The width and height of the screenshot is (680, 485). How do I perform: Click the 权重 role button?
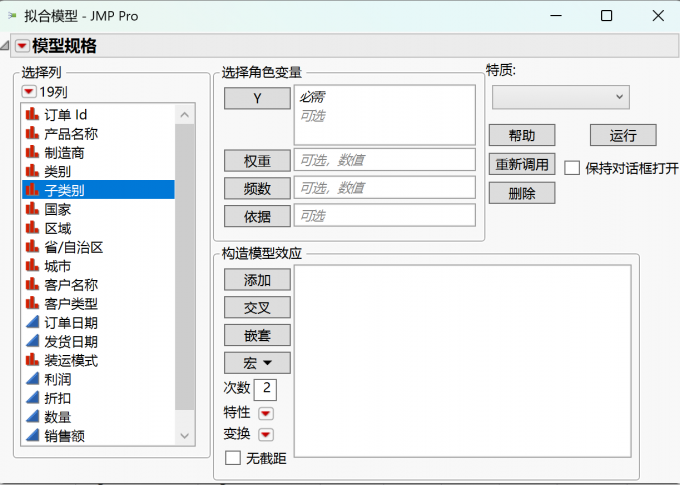click(257, 161)
